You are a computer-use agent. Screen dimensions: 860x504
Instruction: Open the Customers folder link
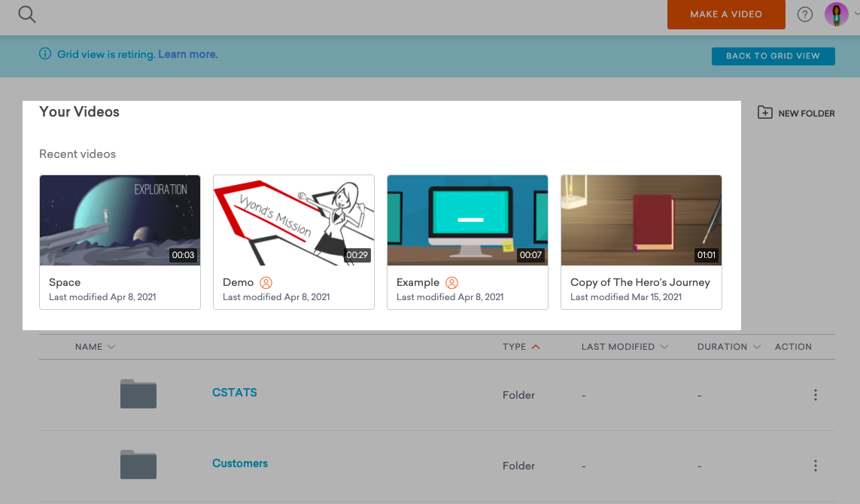(x=239, y=463)
